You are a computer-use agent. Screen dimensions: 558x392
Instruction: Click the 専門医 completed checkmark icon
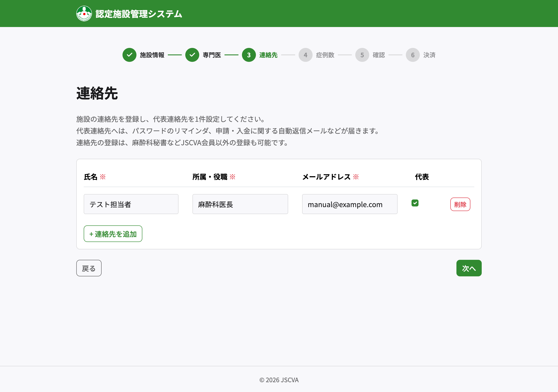[192, 55]
